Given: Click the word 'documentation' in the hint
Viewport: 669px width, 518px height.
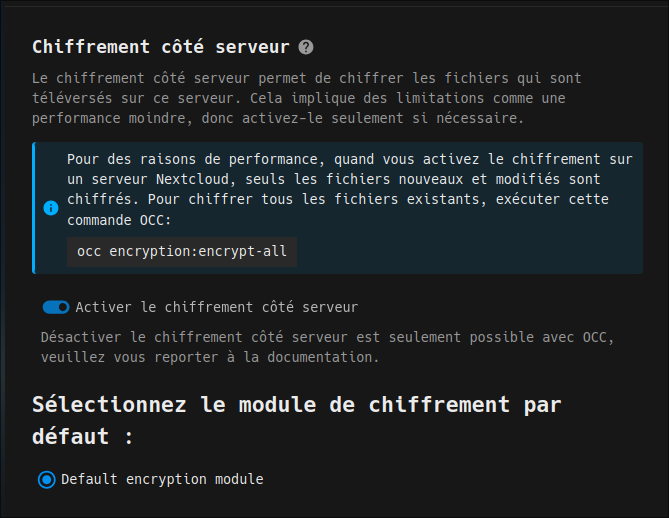Looking at the screenshot, I should click(321, 356).
